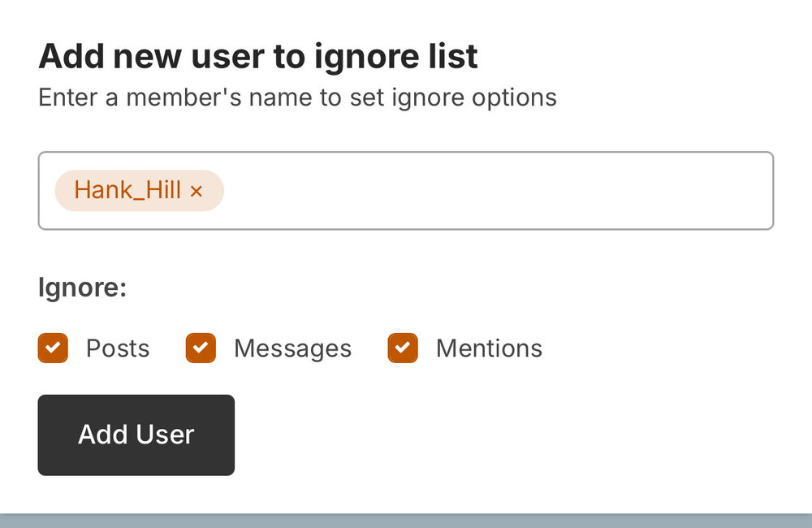Click the "Hank_Hill" text inside the tag
This screenshot has height=528, width=812.
coord(127,191)
